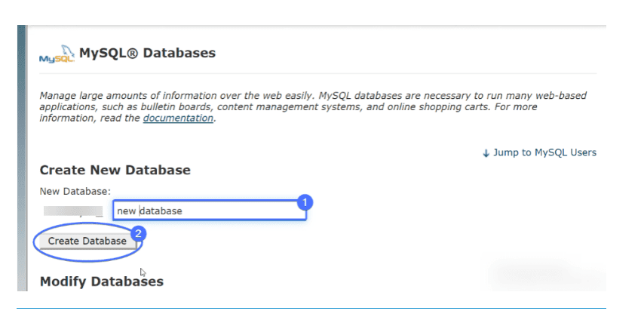Viewport: 644px width, 326px height.
Task: Click the intro paragraph about managing information
Action: coord(313,107)
